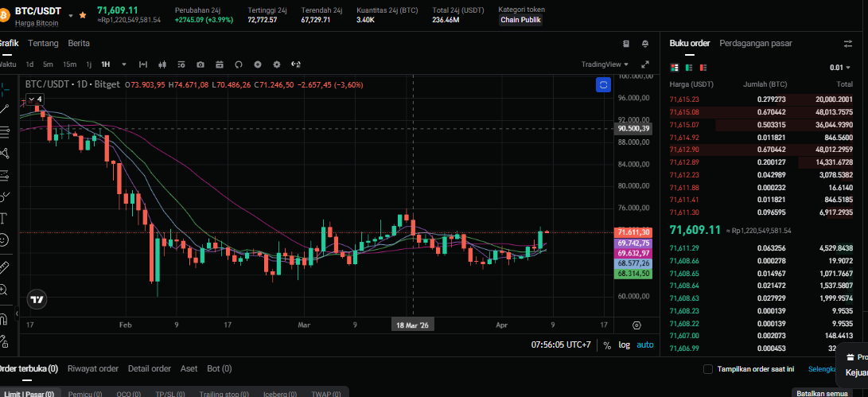Open the BTC/USDT pair selector dropdown
Screen dimensions: 868x397
click(x=71, y=15)
